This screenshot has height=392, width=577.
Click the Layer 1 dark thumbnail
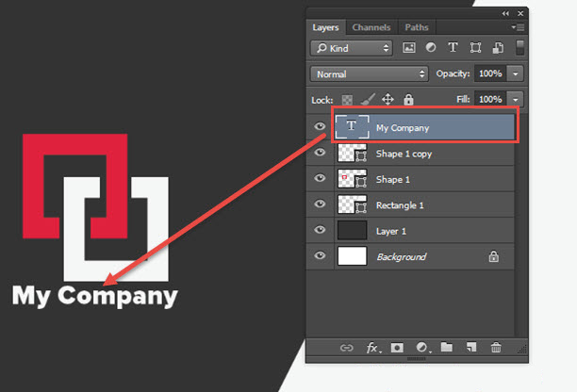[353, 230]
